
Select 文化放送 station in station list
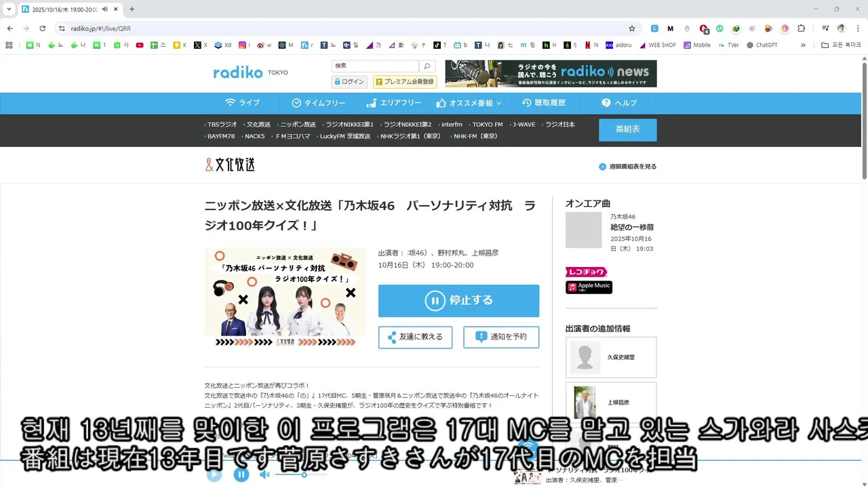pos(258,125)
